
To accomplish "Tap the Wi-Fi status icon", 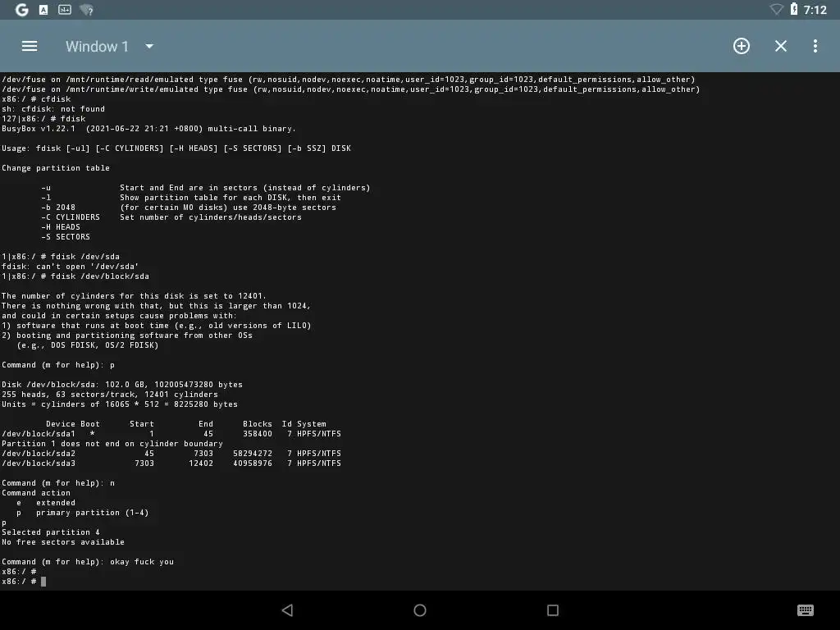I will point(776,10).
